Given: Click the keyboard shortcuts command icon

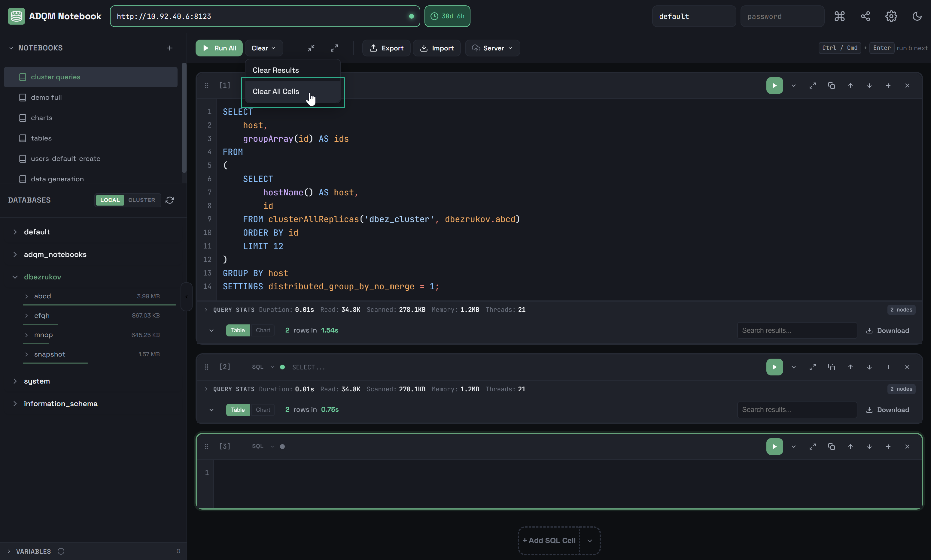Looking at the screenshot, I should pyautogui.click(x=839, y=16).
